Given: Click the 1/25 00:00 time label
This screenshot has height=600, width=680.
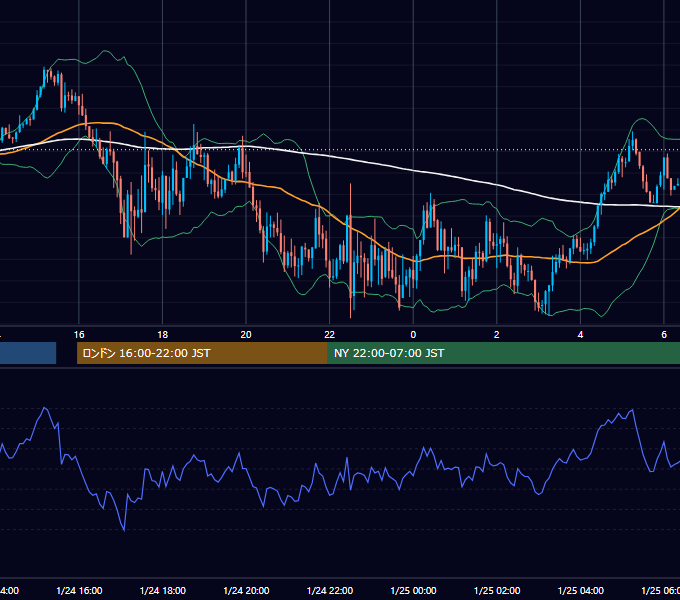Looking at the screenshot, I should point(413,590).
